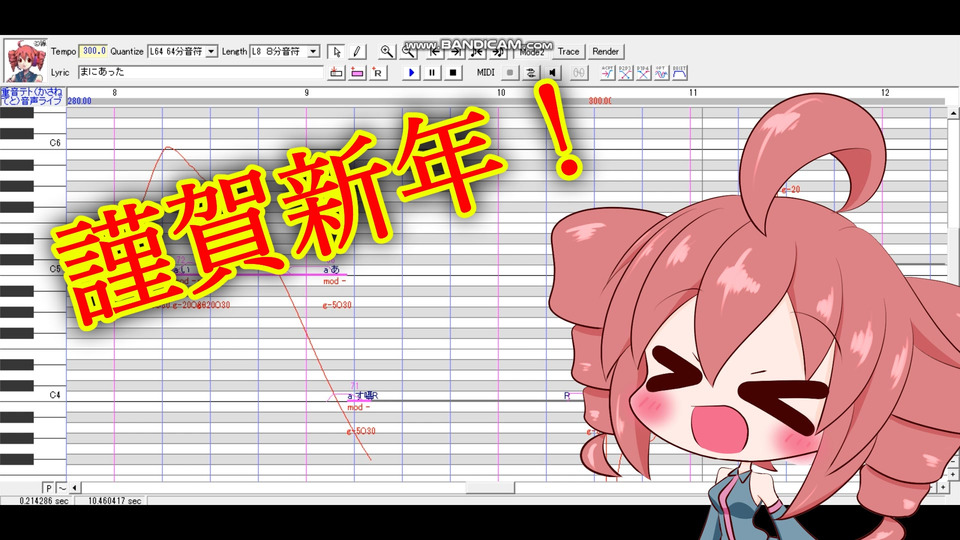The height and width of the screenshot is (540, 960).
Task: Click the MIDI record button
Action: coord(509,73)
